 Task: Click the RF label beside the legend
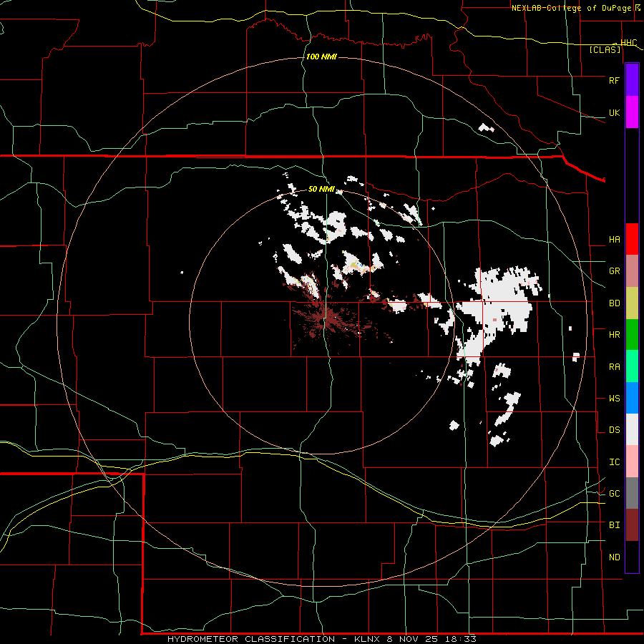614,80
